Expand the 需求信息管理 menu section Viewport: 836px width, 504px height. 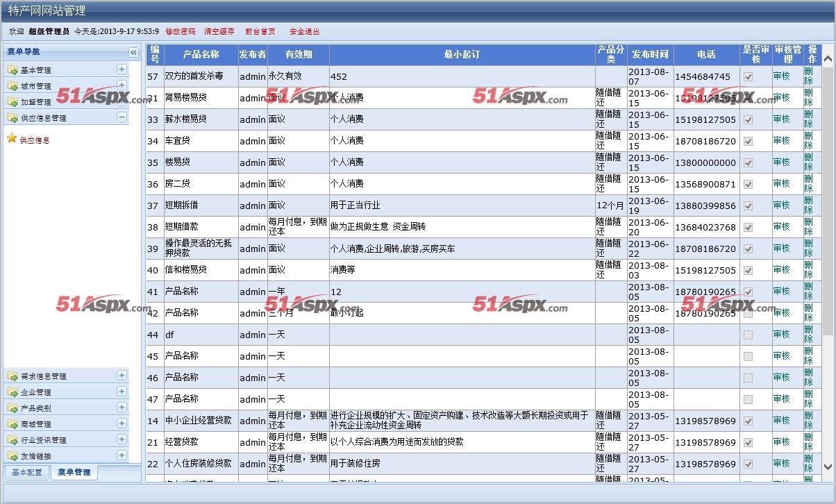122,376
